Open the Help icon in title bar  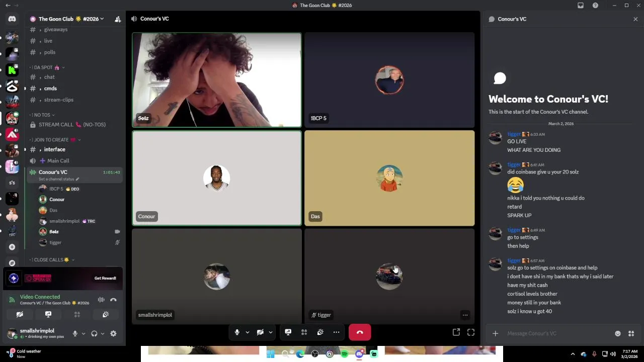pyautogui.click(x=595, y=5)
